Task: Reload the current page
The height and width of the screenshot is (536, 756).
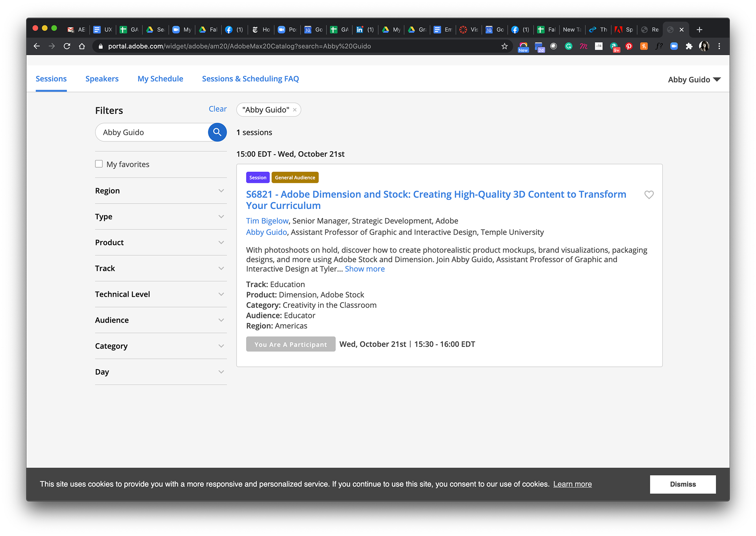Action: tap(67, 46)
